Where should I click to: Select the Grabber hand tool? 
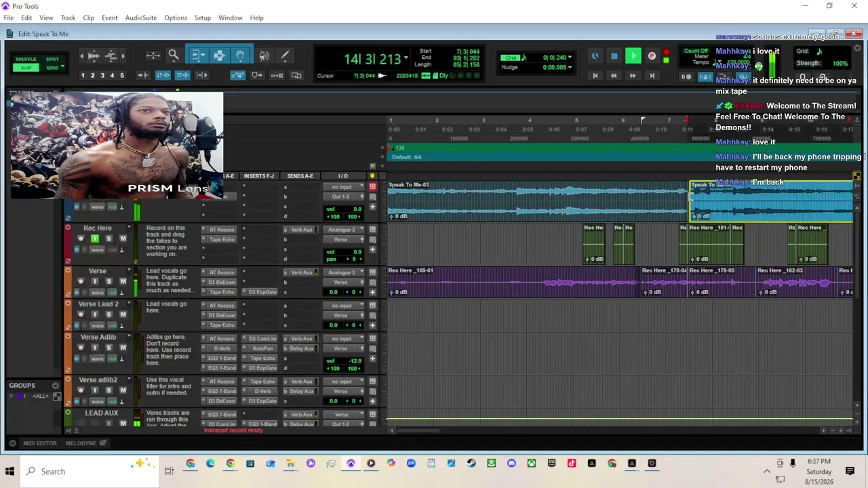coord(240,56)
